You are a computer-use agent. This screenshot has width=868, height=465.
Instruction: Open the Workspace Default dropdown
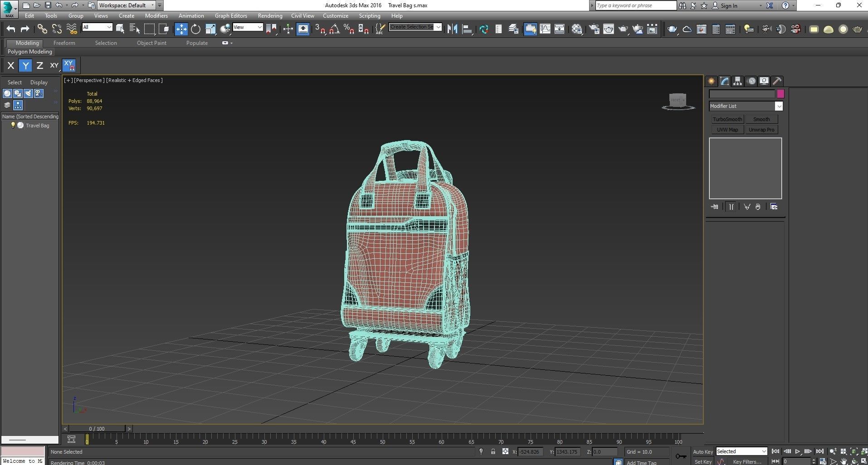point(127,5)
